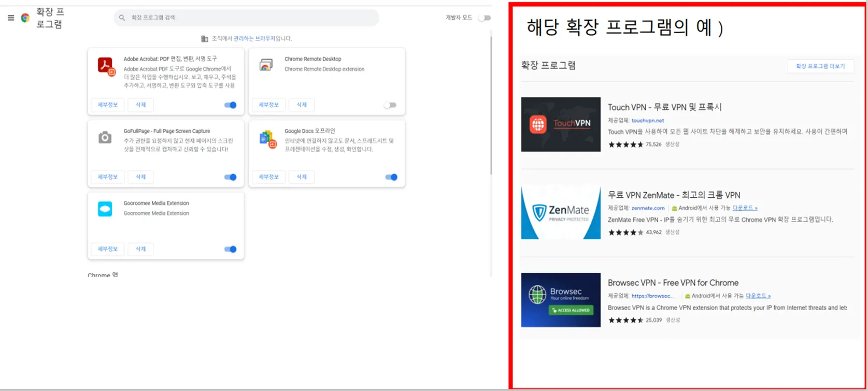868x391 pixels.
Task: Click the 확장 프로그램 검색 search field
Action: pos(246,18)
